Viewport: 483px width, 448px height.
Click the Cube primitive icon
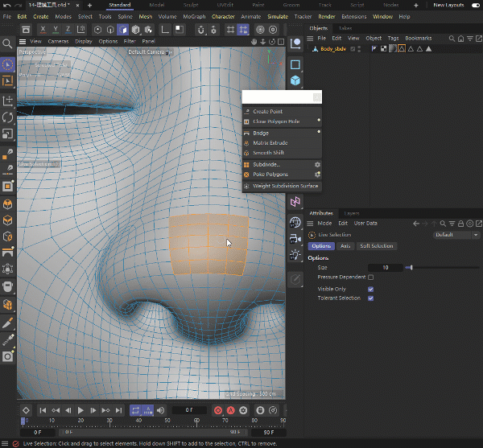coord(295,81)
